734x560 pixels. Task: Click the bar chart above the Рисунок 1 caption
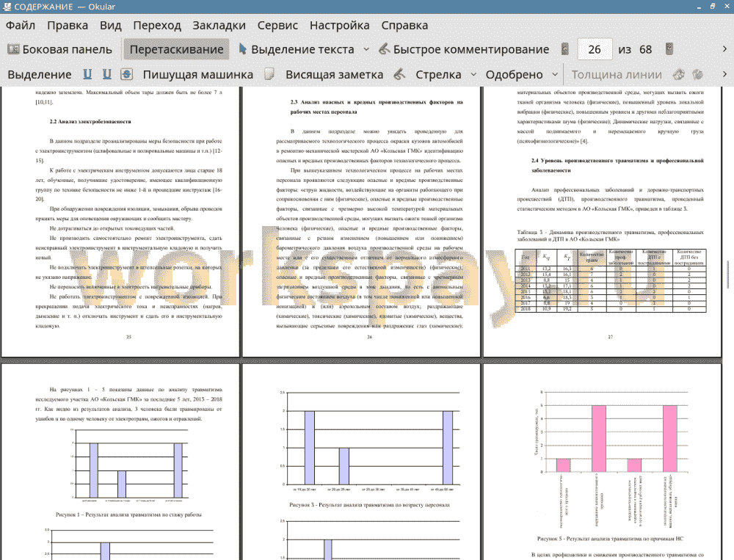(130, 465)
